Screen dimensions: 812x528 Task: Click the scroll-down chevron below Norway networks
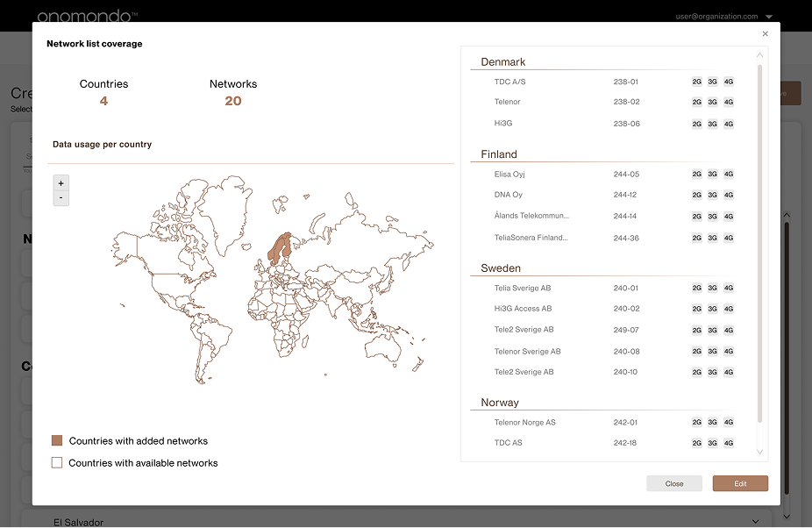tap(759, 453)
